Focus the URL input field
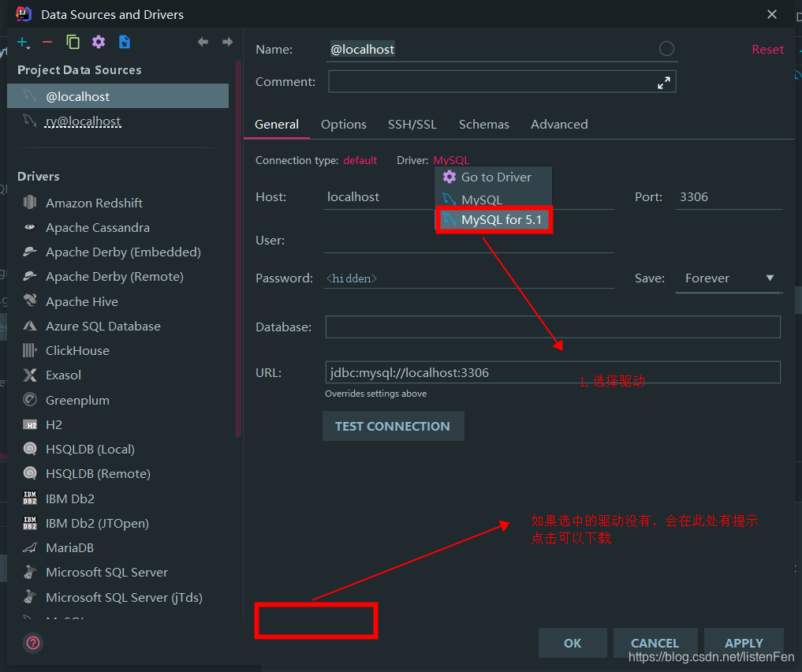 pos(553,372)
